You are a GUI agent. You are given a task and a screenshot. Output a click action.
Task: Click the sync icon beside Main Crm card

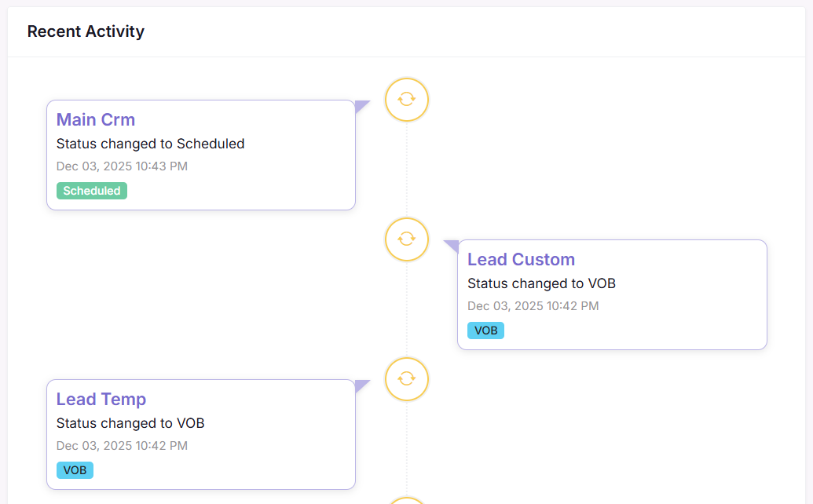click(406, 100)
